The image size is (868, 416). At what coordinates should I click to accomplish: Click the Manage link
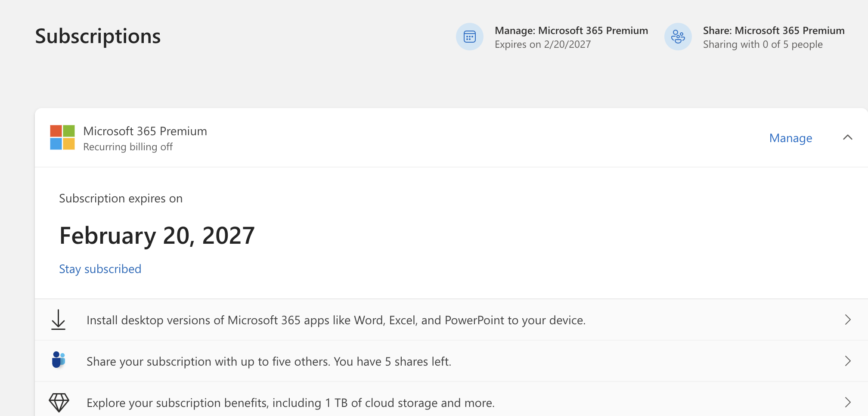pos(790,138)
